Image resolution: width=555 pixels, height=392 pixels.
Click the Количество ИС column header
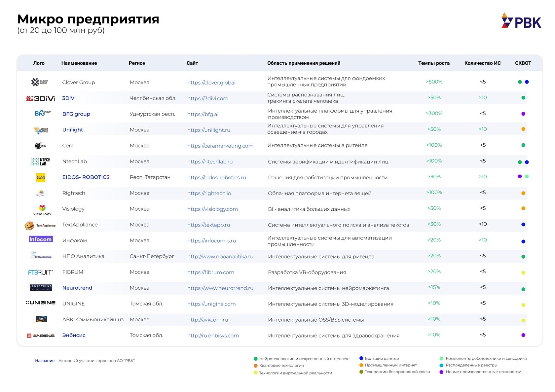(483, 63)
